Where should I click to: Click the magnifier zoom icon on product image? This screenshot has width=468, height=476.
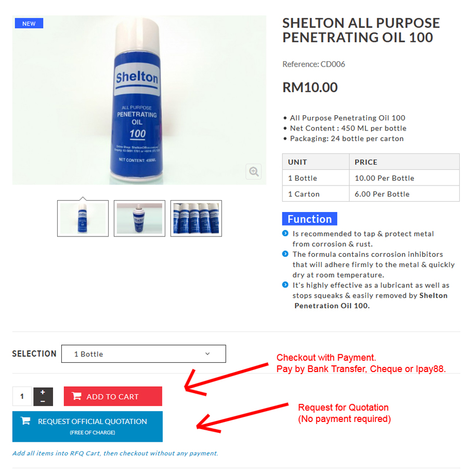pyautogui.click(x=254, y=171)
